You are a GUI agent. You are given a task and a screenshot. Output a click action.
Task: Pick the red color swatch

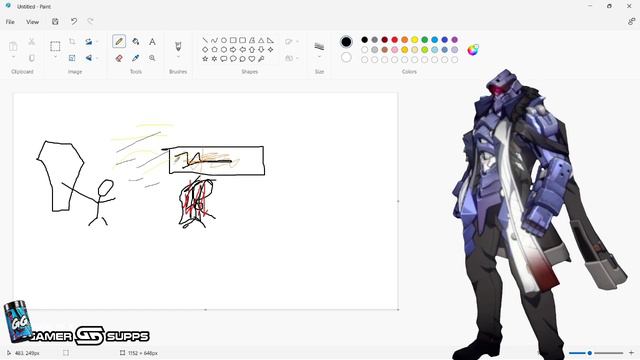(395, 40)
